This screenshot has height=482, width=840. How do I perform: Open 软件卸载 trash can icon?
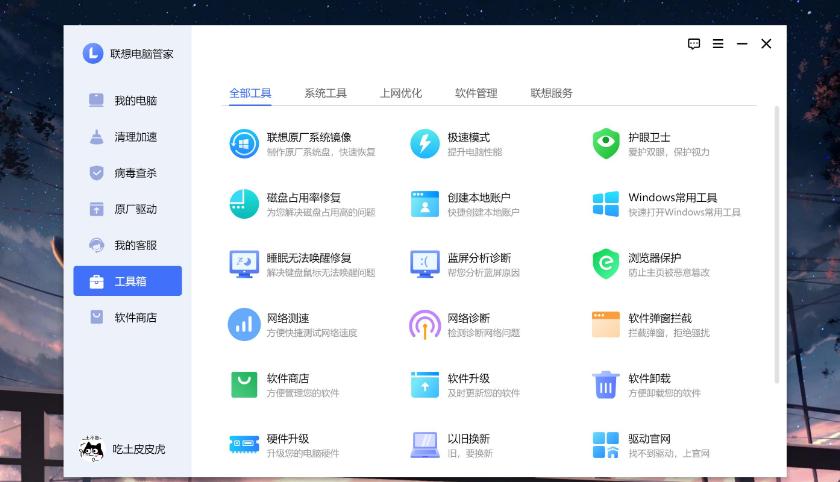coord(606,385)
